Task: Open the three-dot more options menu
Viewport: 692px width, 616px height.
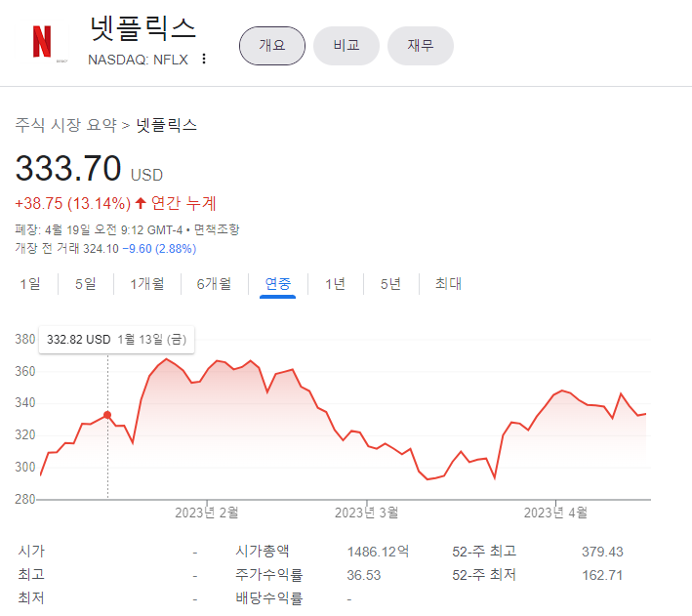Action: pyautogui.click(x=203, y=59)
